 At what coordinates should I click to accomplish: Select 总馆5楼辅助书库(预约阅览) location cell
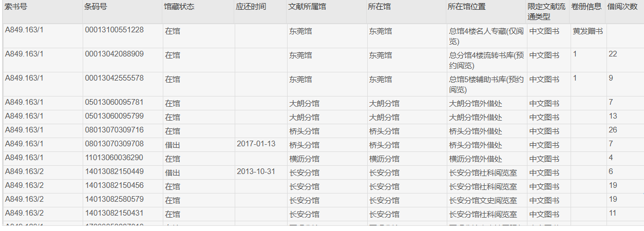click(486, 84)
